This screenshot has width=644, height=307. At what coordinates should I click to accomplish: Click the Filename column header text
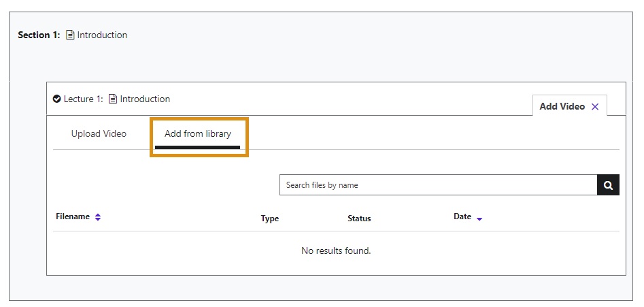coord(73,217)
